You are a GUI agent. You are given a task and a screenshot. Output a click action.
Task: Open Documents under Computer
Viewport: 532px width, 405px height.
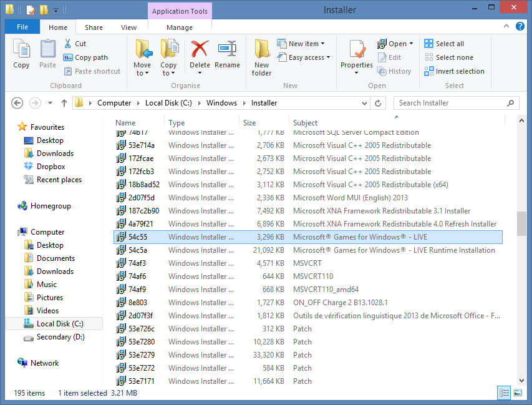click(x=49, y=258)
